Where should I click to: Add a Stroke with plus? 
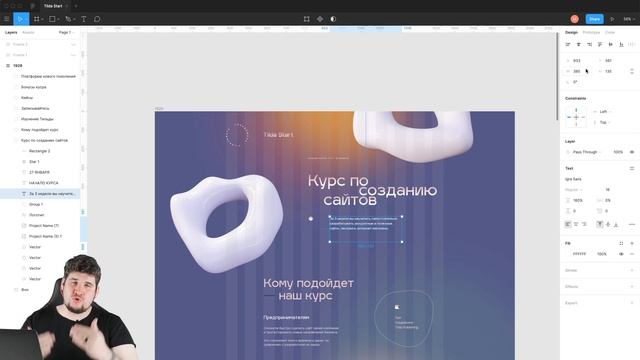point(632,270)
